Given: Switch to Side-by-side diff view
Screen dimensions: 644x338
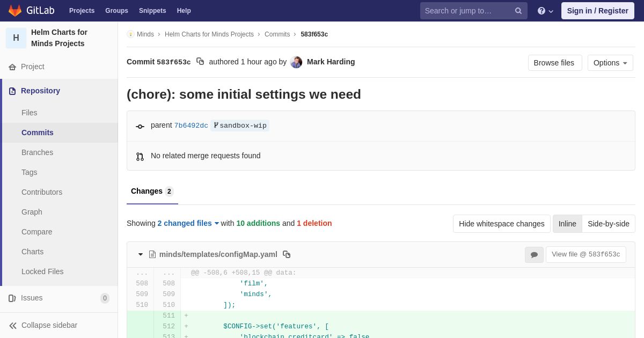Looking at the screenshot, I should (x=609, y=224).
